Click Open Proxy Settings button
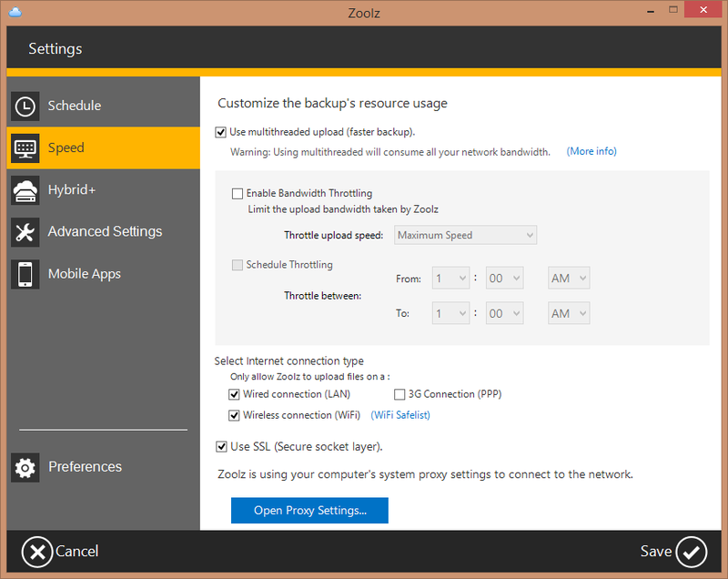Viewport: 728px width, 579px height. (309, 511)
